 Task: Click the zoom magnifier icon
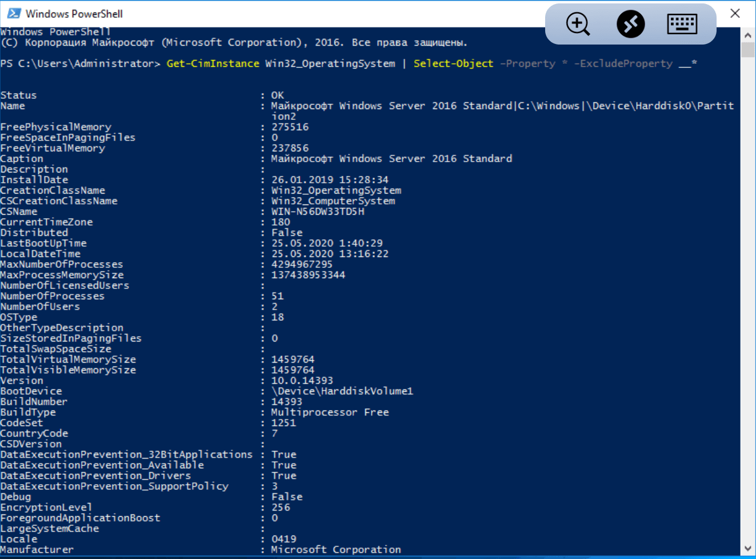578,25
